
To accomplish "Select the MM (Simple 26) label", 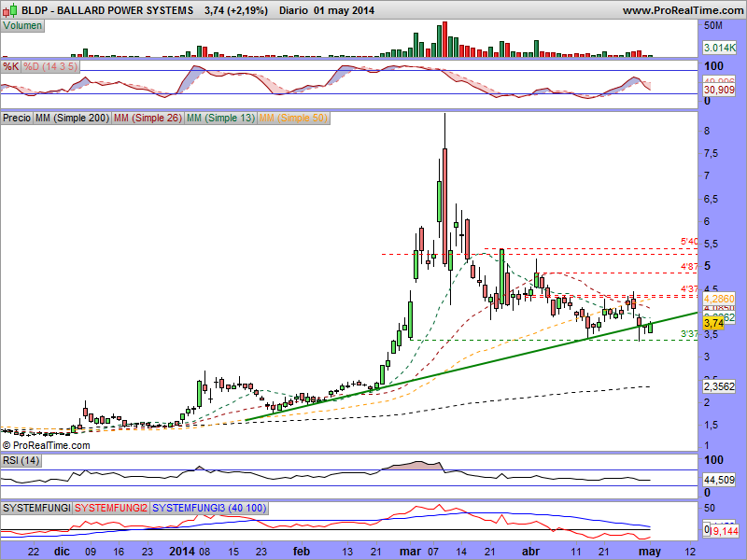I will coord(148,118).
